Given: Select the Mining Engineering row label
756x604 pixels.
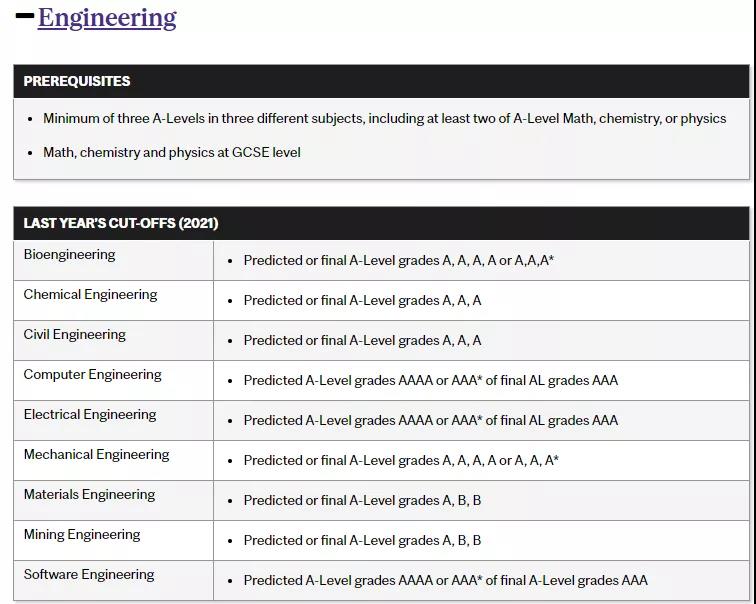Looking at the screenshot, I should 82,535.
